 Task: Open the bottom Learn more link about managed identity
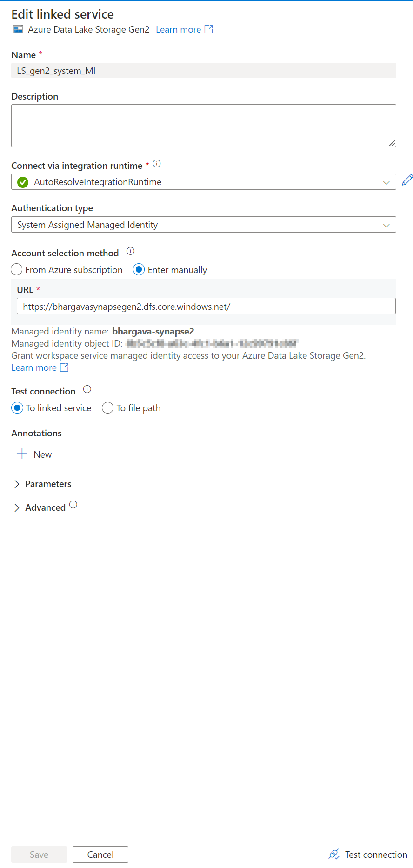(x=33, y=367)
